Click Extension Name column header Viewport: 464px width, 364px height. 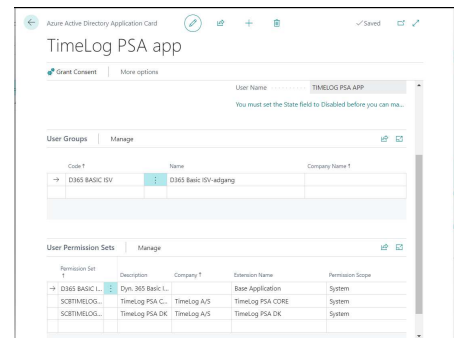[x=253, y=275]
